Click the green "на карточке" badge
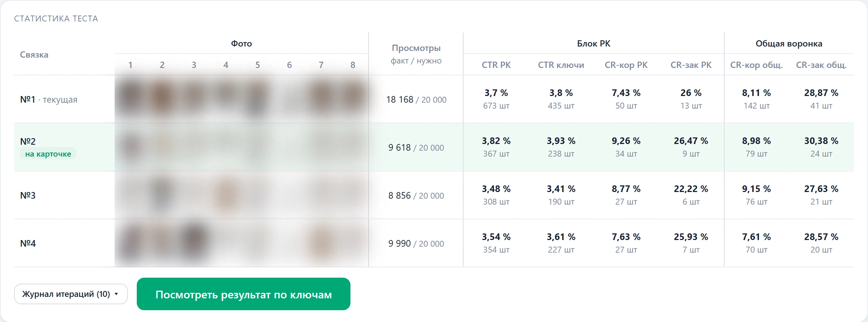This screenshot has width=868, height=322. [x=48, y=154]
